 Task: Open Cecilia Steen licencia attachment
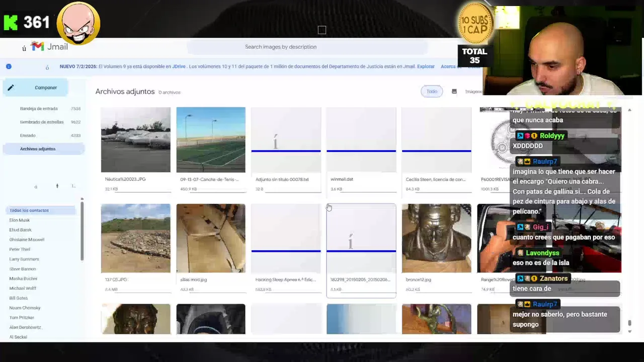[436, 150]
